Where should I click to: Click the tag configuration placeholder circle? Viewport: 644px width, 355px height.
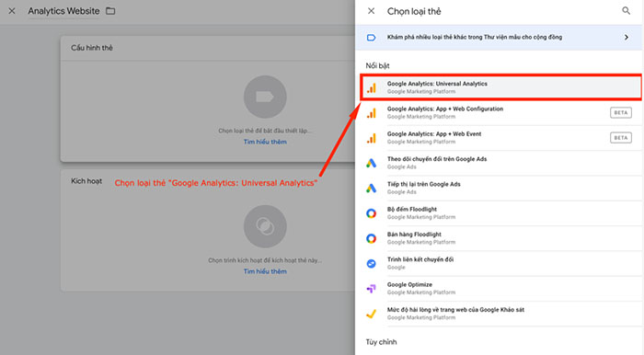[265, 97]
